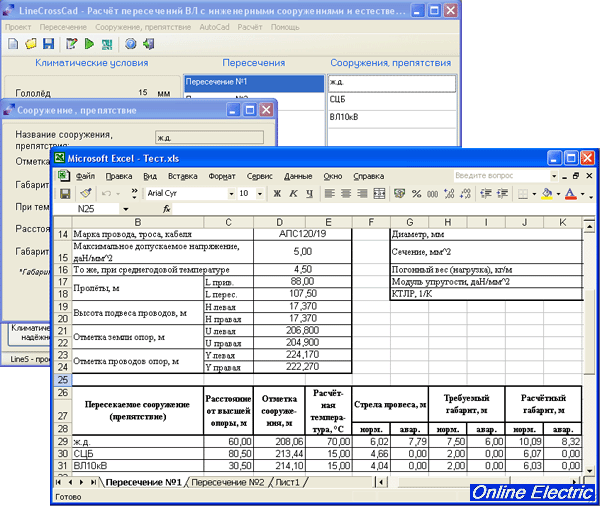Select СЦБ in structures list
Screen dimensions: 600x506
click(392, 100)
